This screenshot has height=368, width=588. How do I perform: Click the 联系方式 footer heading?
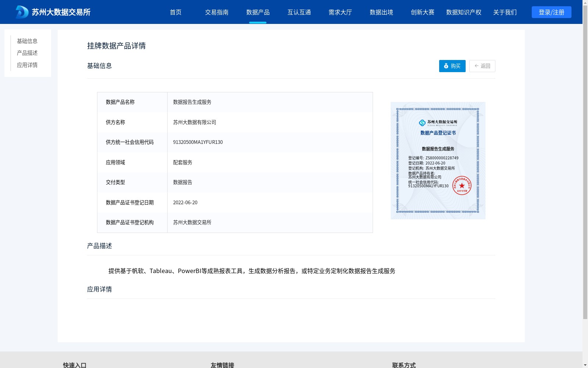click(404, 365)
